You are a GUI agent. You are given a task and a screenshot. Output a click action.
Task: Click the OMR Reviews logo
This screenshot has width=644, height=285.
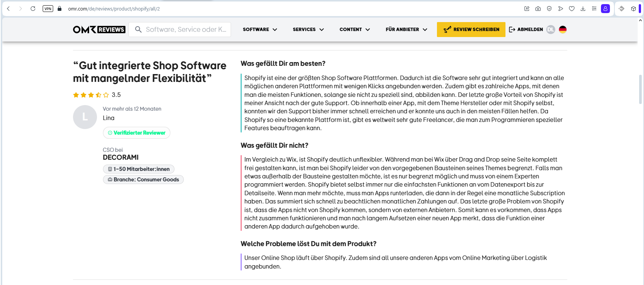(x=99, y=30)
